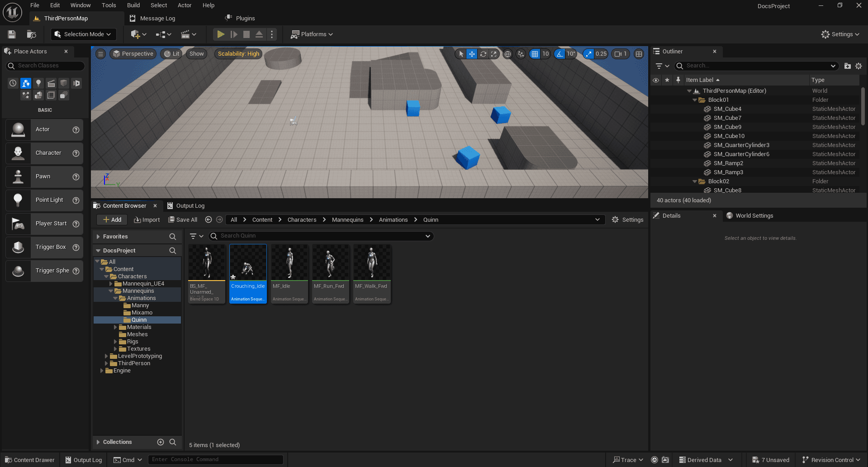Expand the Favorites section

coord(98,237)
